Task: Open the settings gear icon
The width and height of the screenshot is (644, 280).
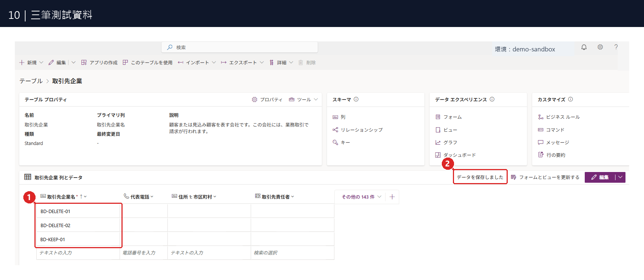Action: click(x=600, y=47)
